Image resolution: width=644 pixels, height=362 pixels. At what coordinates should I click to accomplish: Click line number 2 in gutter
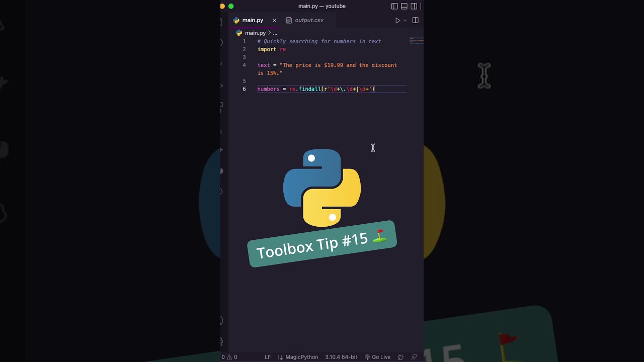[244, 49]
